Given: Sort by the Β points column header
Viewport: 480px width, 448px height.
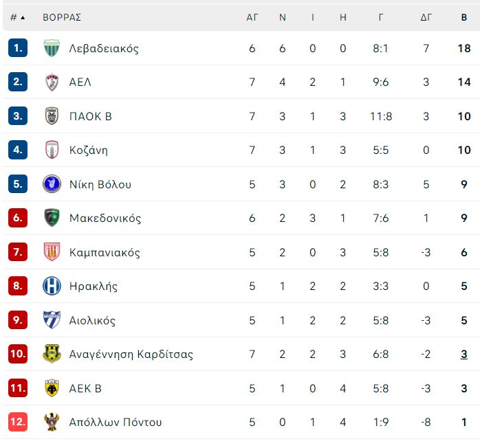Looking at the screenshot, I should (x=464, y=17).
